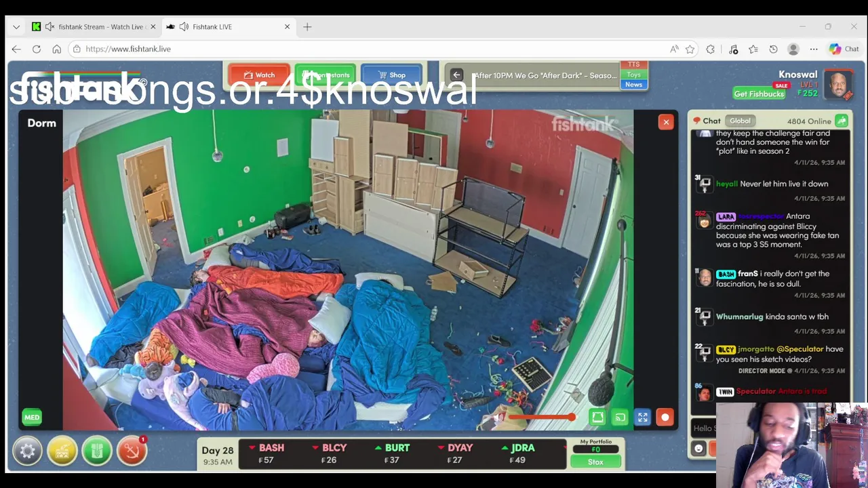This screenshot has height=488, width=868.
Task: Open the settings gear button
Action: pos(28,451)
